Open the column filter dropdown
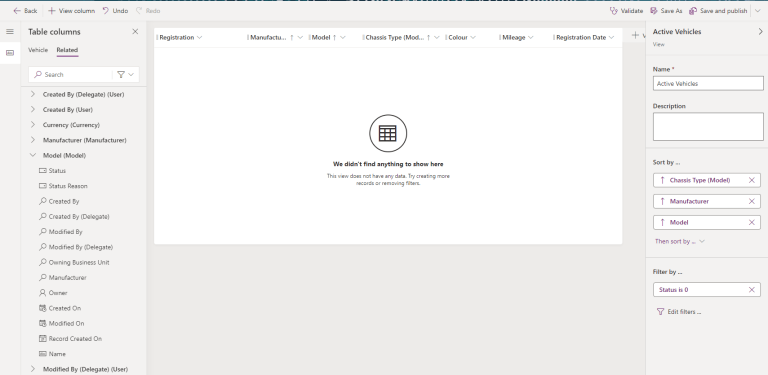The height and width of the screenshot is (375, 768). click(125, 74)
